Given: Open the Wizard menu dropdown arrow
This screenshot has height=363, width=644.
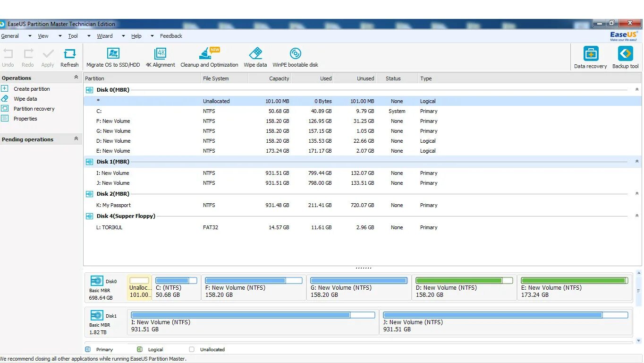Looking at the screenshot, I should (x=123, y=36).
